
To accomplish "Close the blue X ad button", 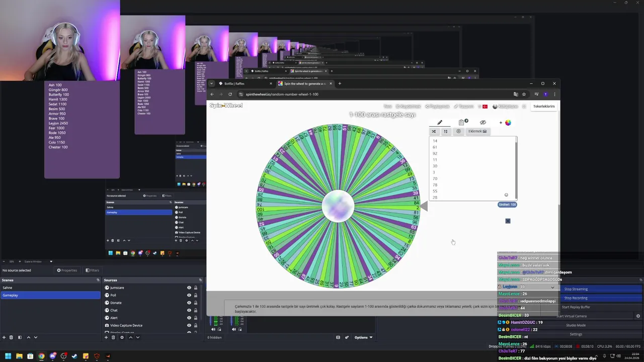I will pyautogui.click(x=508, y=221).
